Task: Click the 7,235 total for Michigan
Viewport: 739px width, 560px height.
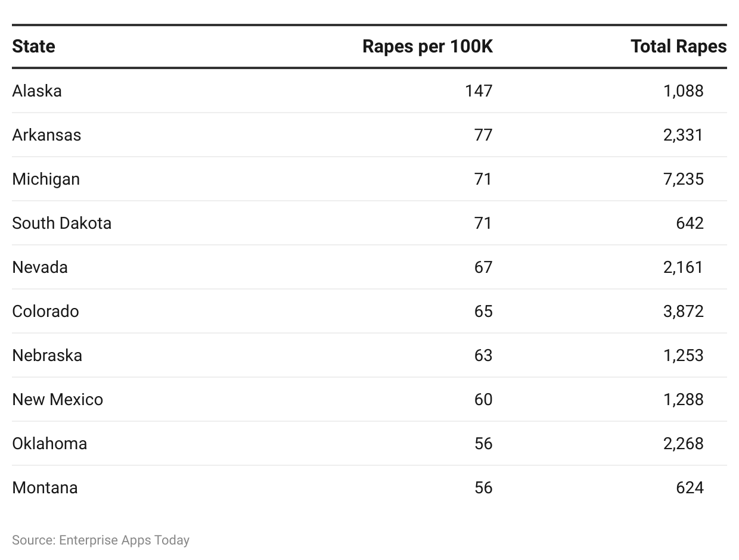Action: pyautogui.click(x=684, y=179)
